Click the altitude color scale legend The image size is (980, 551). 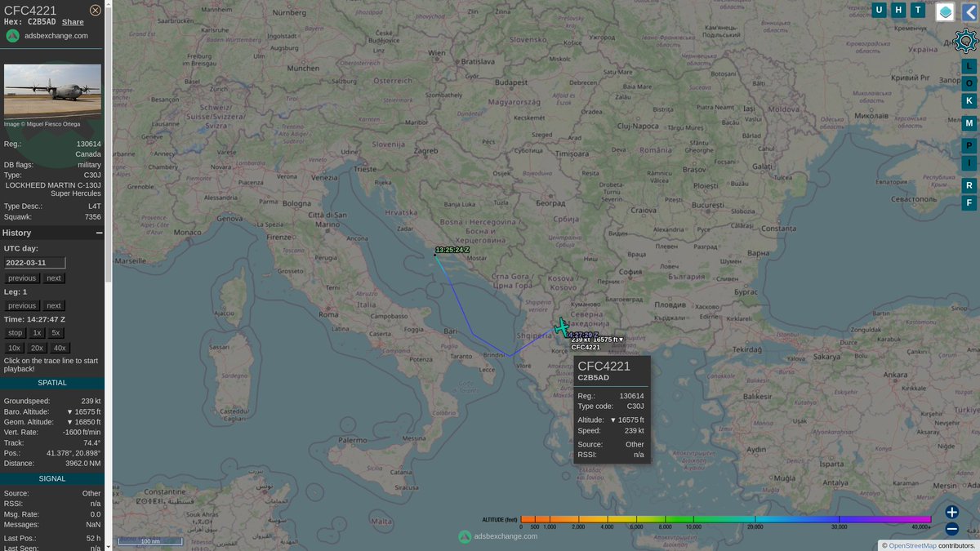click(x=726, y=519)
